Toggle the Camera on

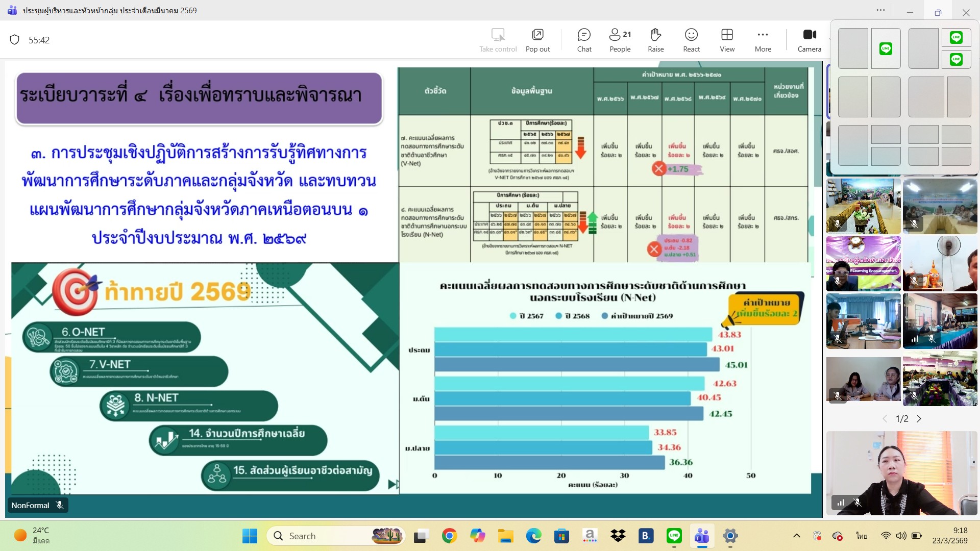coord(809,40)
